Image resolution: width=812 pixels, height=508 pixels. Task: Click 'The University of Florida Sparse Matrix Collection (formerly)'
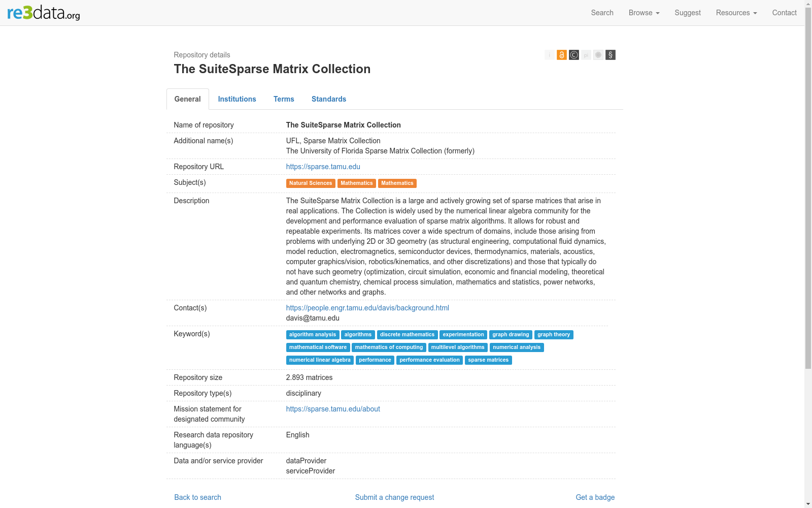(x=381, y=151)
